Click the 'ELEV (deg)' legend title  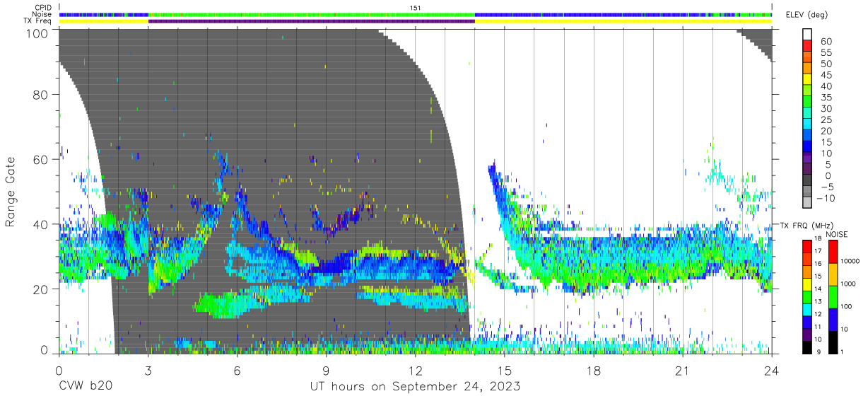tap(807, 14)
